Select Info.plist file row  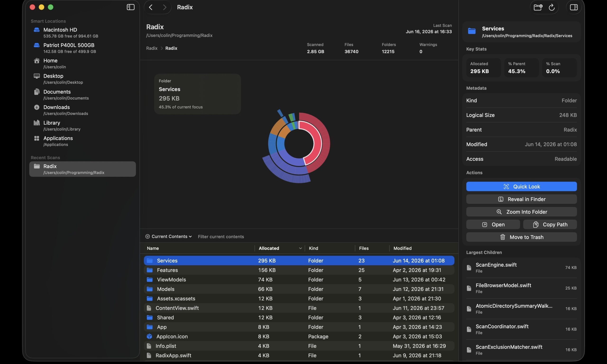[x=299, y=346]
